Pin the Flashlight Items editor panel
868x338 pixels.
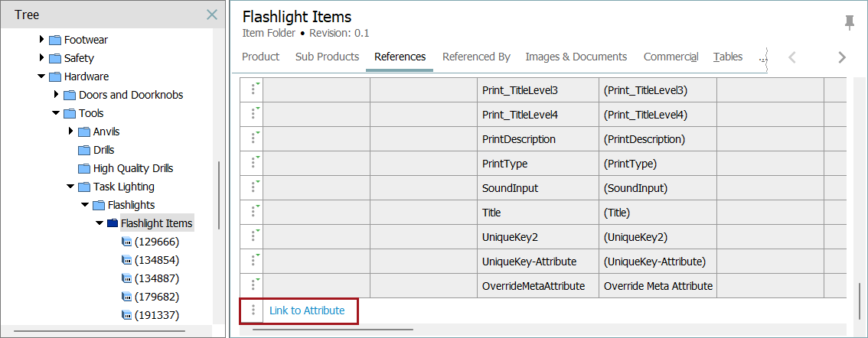click(x=849, y=22)
